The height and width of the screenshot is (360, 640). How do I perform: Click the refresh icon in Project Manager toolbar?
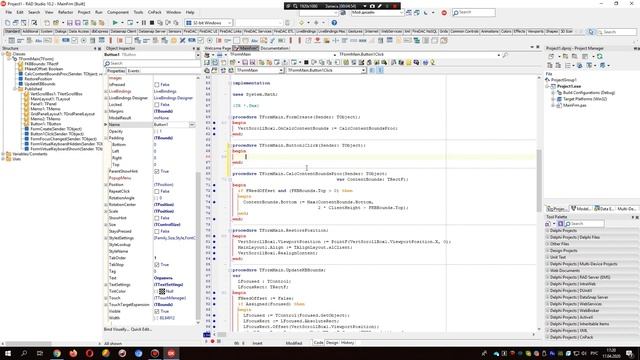pyautogui.click(x=600, y=56)
